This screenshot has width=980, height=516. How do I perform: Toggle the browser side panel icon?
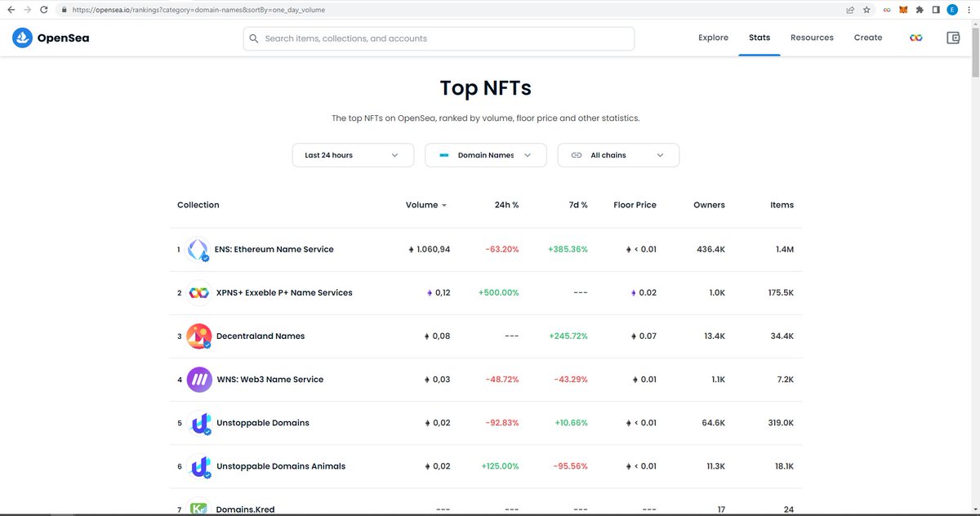(x=936, y=10)
